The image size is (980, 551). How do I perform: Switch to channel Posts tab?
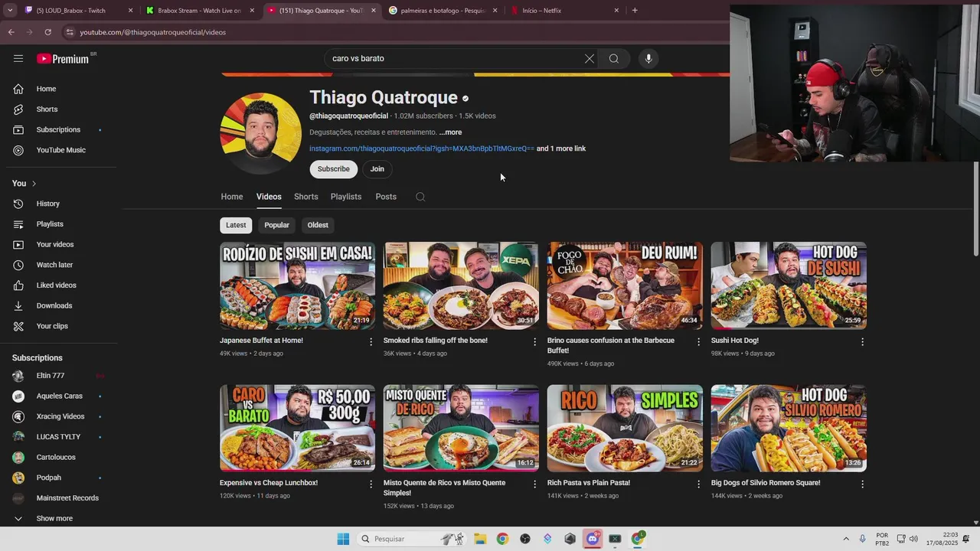(x=386, y=197)
